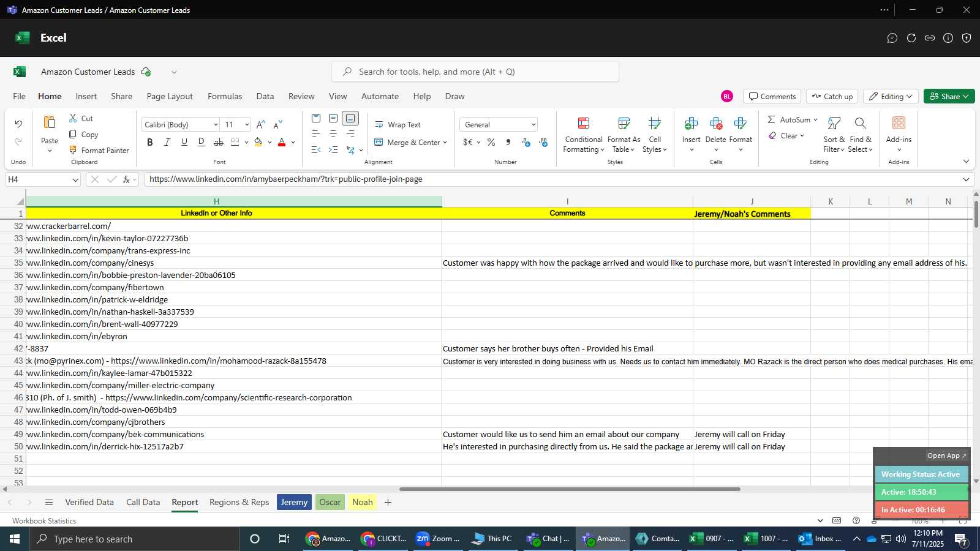Decrease decimal places

(543, 142)
